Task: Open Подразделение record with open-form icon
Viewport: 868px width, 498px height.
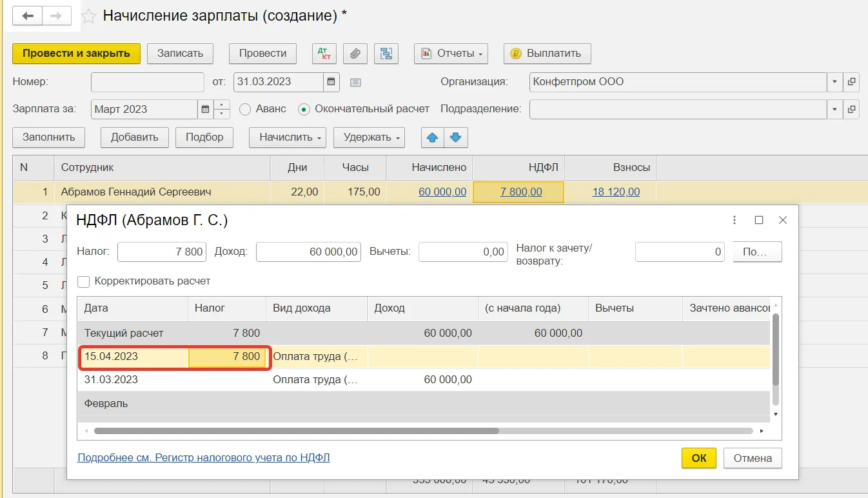Action: pos(852,109)
